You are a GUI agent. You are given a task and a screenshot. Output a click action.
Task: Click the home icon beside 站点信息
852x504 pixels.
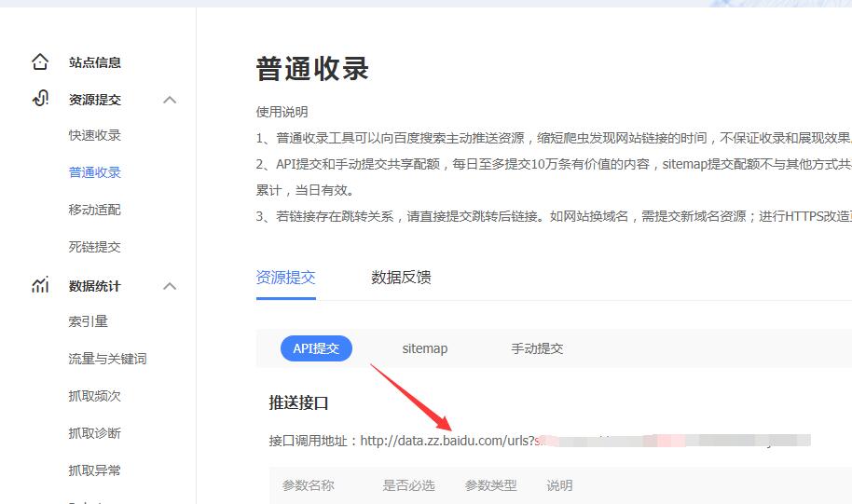40,61
